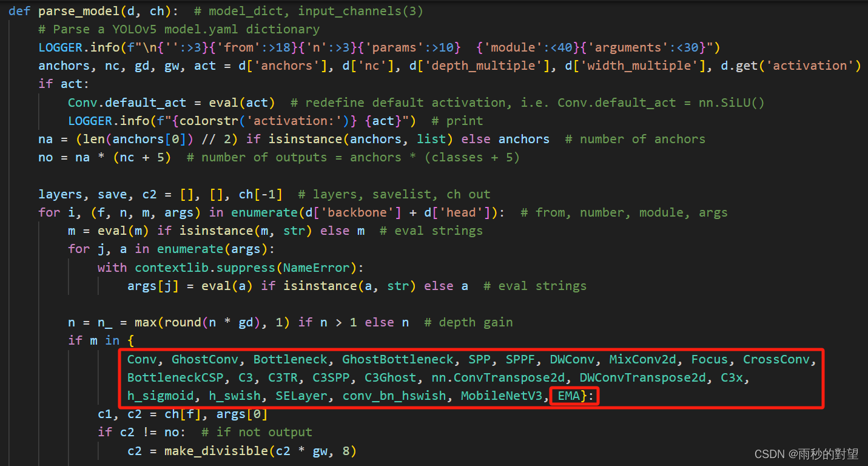Screen dimensions: 868x466
Task: Click the '# print' comment
Action: coord(457,121)
